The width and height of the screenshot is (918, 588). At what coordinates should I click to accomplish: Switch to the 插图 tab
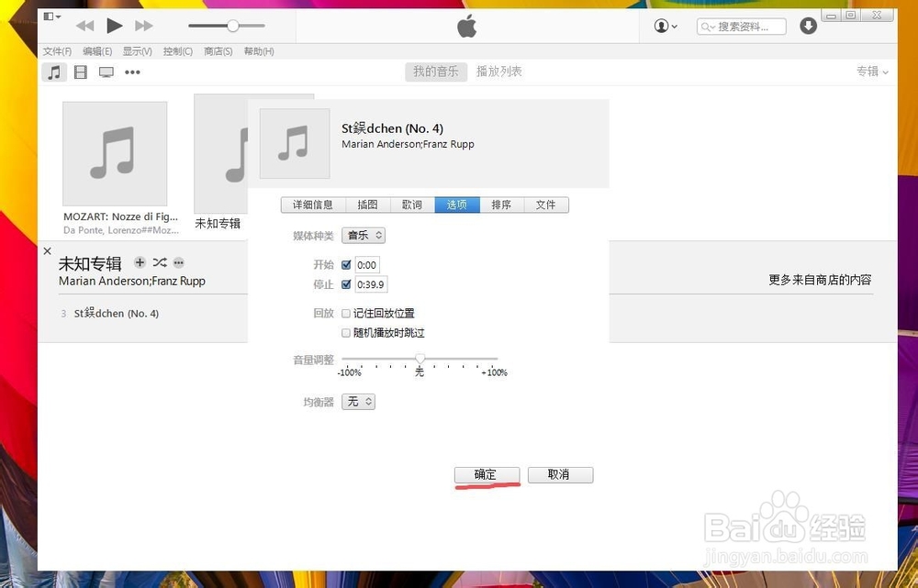(366, 205)
